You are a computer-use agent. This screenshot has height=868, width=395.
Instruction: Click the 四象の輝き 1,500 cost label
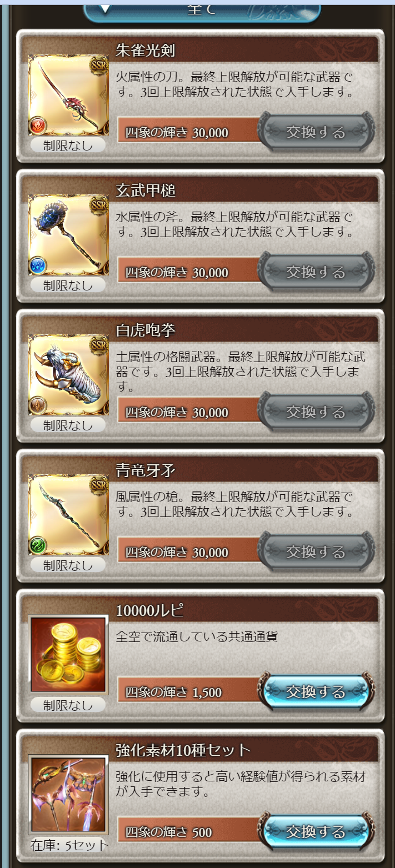point(173,693)
